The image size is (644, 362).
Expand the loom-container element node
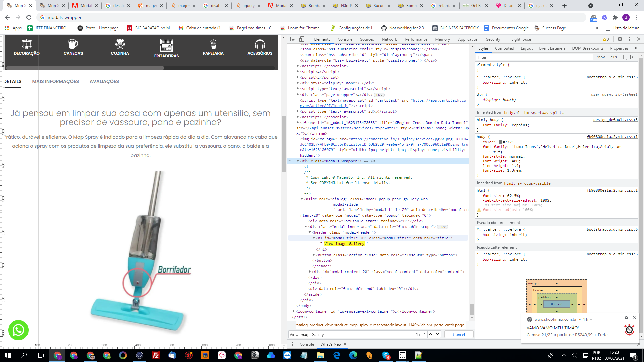(x=294, y=311)
